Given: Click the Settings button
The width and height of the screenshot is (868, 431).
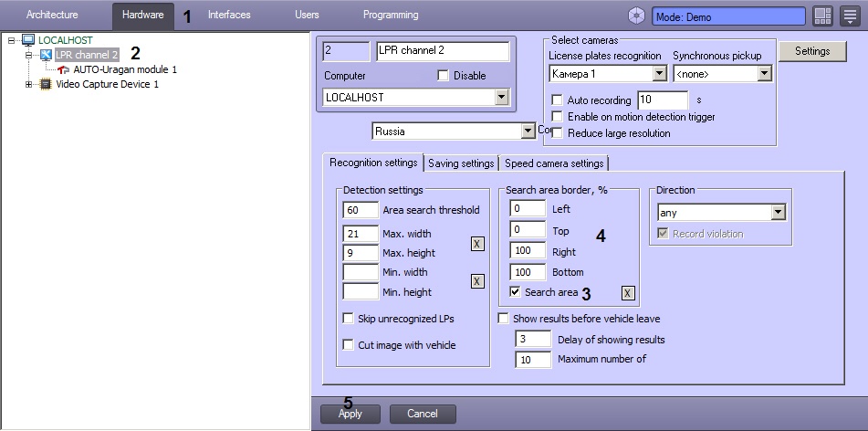Looking at the screenshot, I should [811, 51].
